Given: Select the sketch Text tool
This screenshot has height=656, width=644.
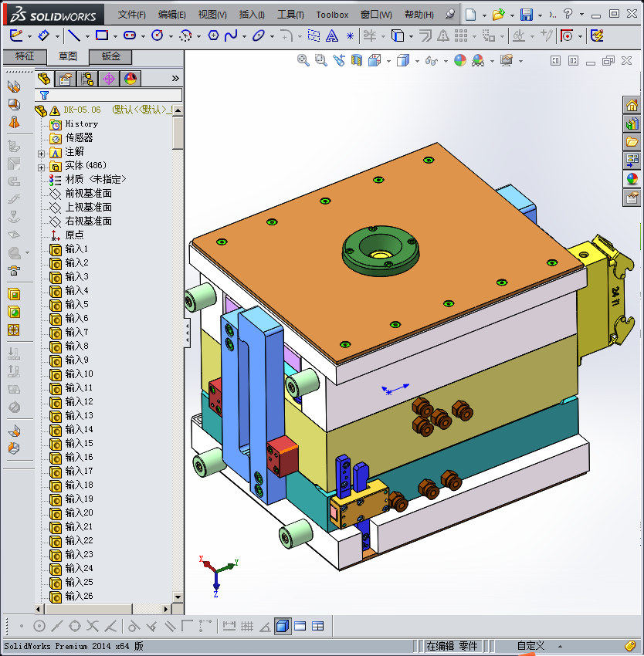Looking at the screenshot, I should pyautogui.click(x=332, y=36).
